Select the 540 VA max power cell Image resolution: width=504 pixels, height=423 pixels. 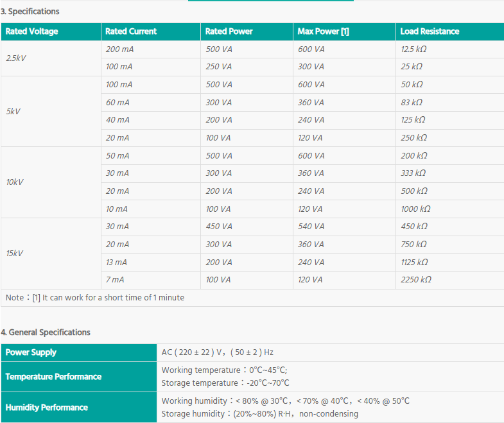311,227
